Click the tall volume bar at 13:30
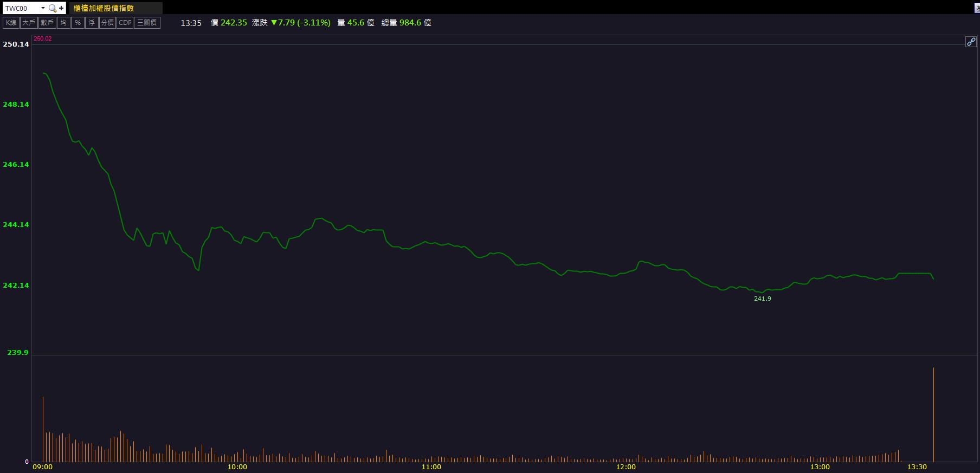This screenshot has height=473, width=980. click(933, 414)
